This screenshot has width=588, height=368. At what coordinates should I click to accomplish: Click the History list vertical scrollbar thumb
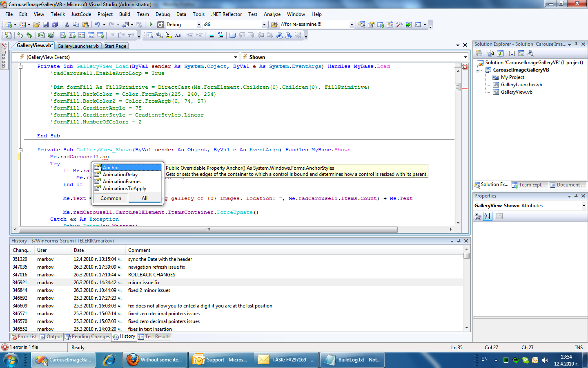point(466,256)
